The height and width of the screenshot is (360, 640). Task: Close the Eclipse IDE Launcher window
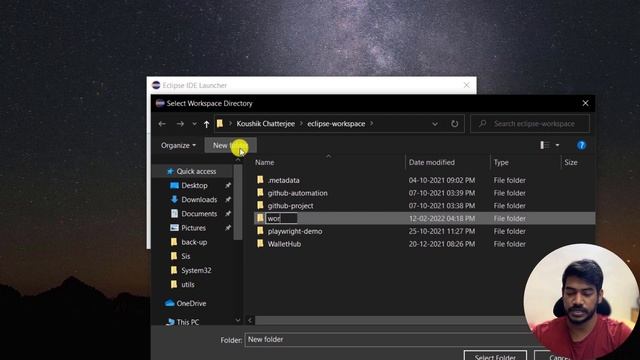(467, 85)
